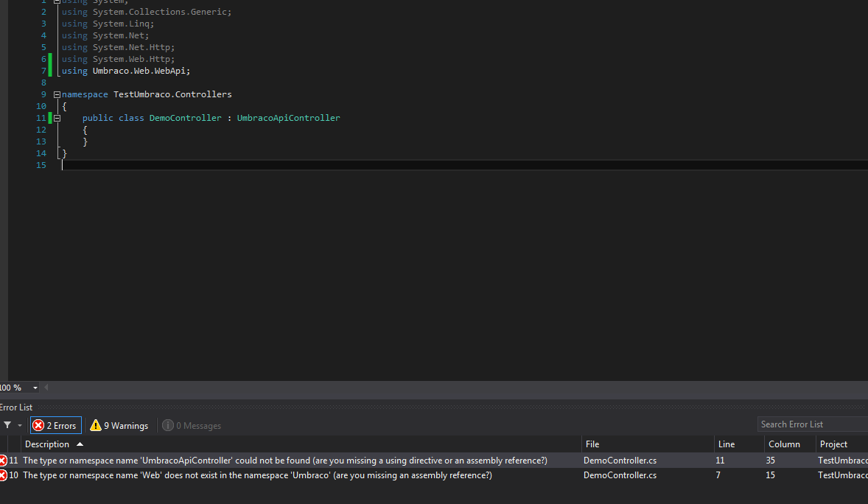
Task: Click column value 35 in error 11 row
Action: point(771,461)
